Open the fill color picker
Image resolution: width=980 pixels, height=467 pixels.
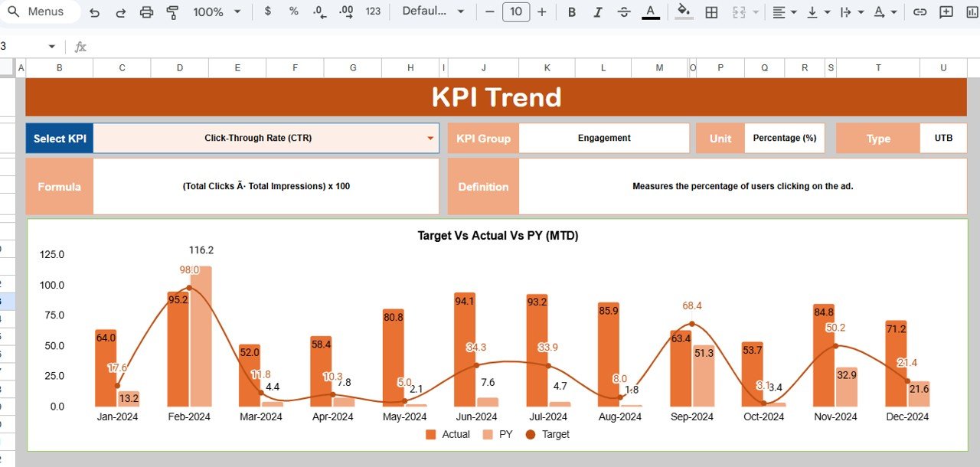pos(684,12)
